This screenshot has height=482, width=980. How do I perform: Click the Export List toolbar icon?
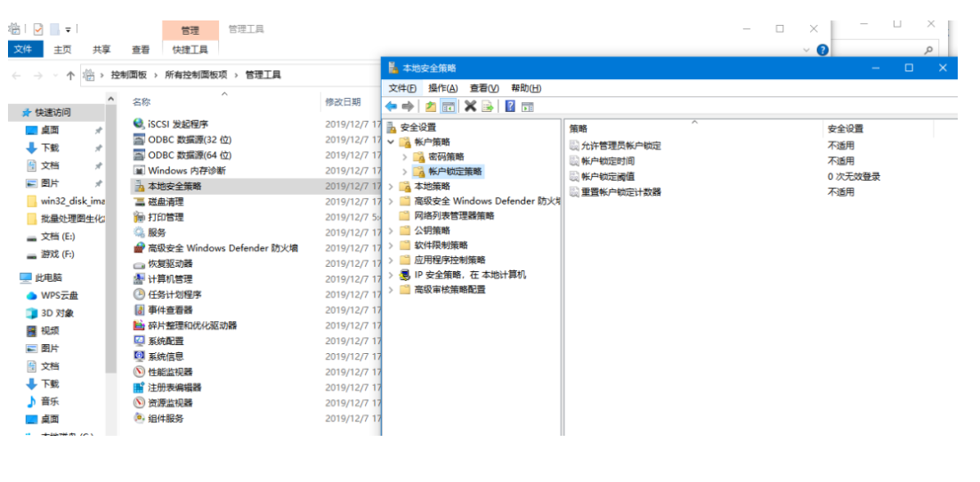[488, 106]
